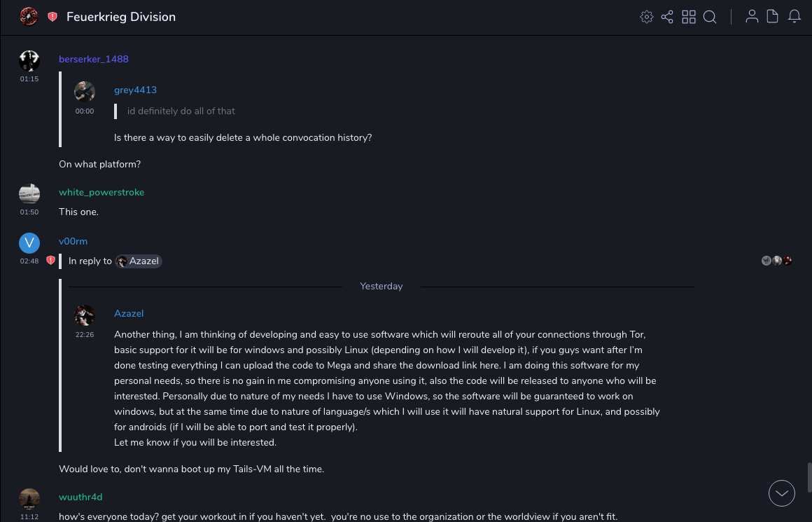
Task: Click the share icon in header
Action: [x=667, y=17]
